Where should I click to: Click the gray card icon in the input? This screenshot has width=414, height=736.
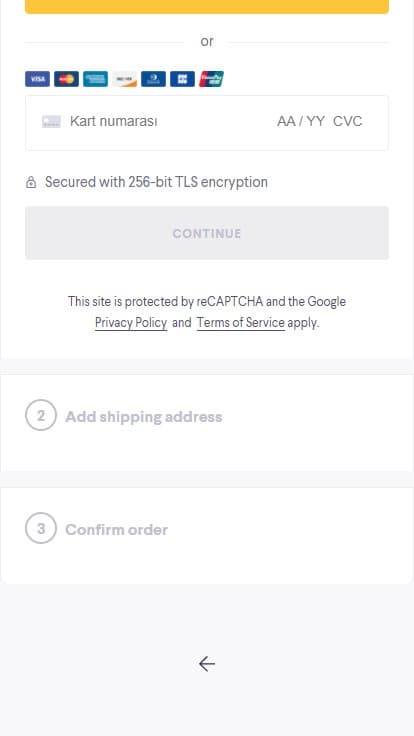pos(51,122)
